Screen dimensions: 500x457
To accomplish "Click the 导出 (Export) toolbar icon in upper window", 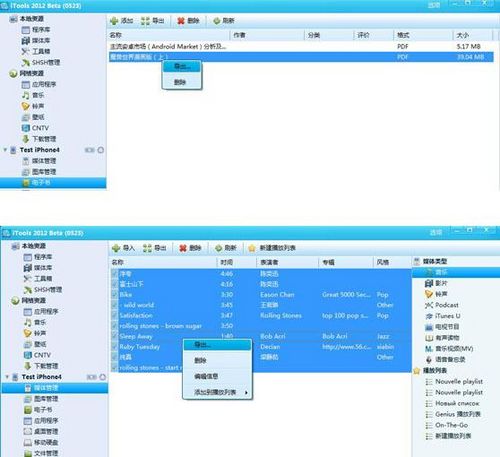I will 145,21.
